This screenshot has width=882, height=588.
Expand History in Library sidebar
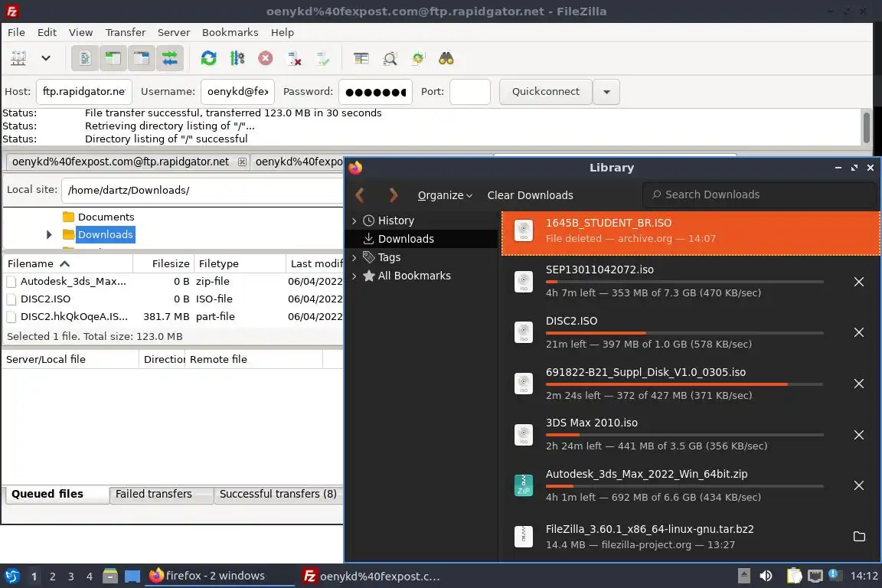pos(354,221)
